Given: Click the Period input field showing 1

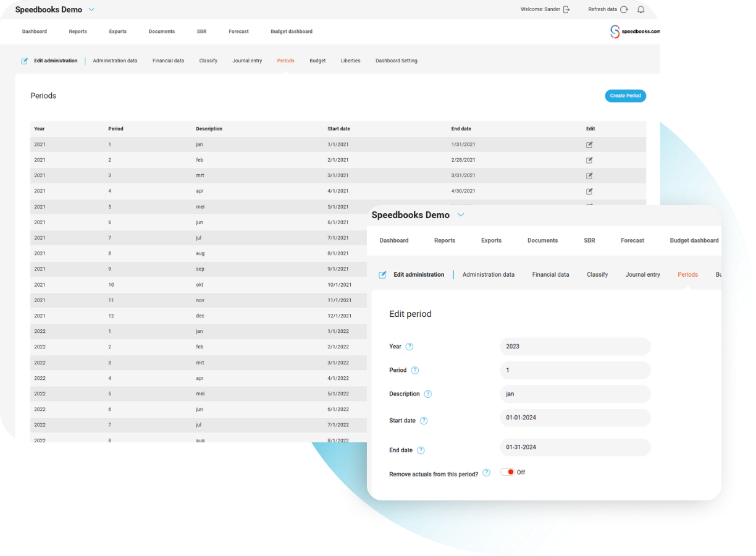Looking at the screenshot, I should (575, 371).
